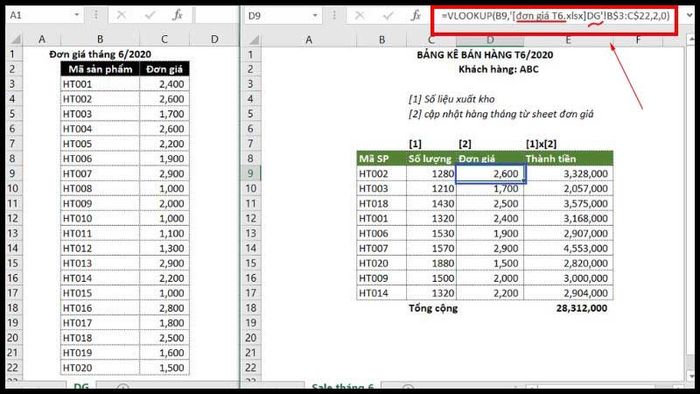Add a new sheet beside the DG tab
700x394 pixels.
pos(123,387)
